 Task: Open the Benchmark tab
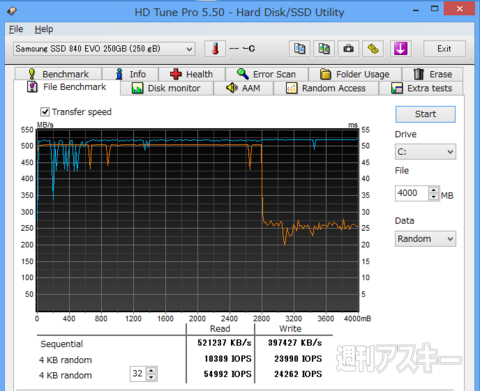coord(58,74)
